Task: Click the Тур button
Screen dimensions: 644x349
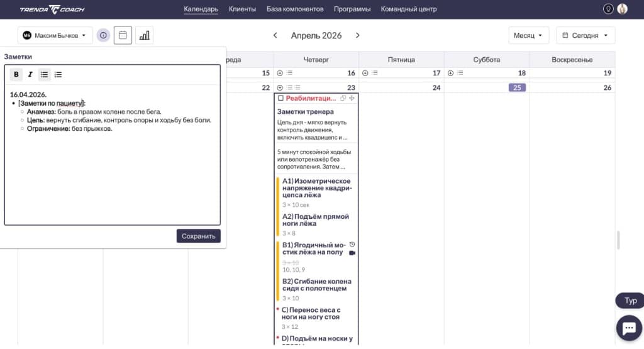Action: click(x=630, y=301)
